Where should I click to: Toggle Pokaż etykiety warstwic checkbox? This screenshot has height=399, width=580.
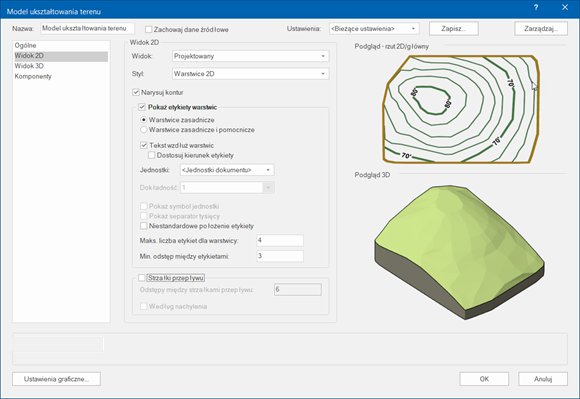point(142,107)
